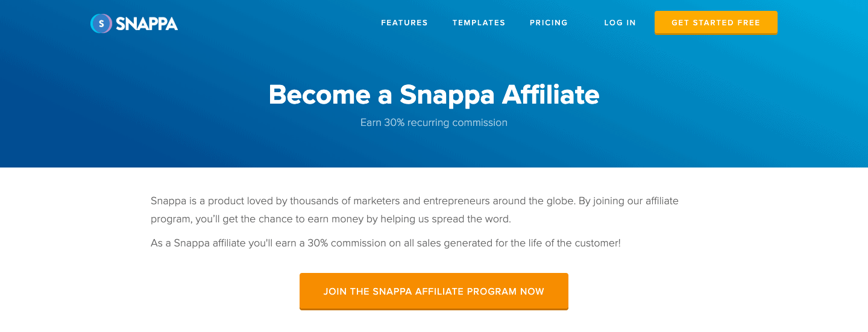Image resolution: width=868 pixels, height=332 pixels.
Task: Click the Log In link
Action: 620,23
